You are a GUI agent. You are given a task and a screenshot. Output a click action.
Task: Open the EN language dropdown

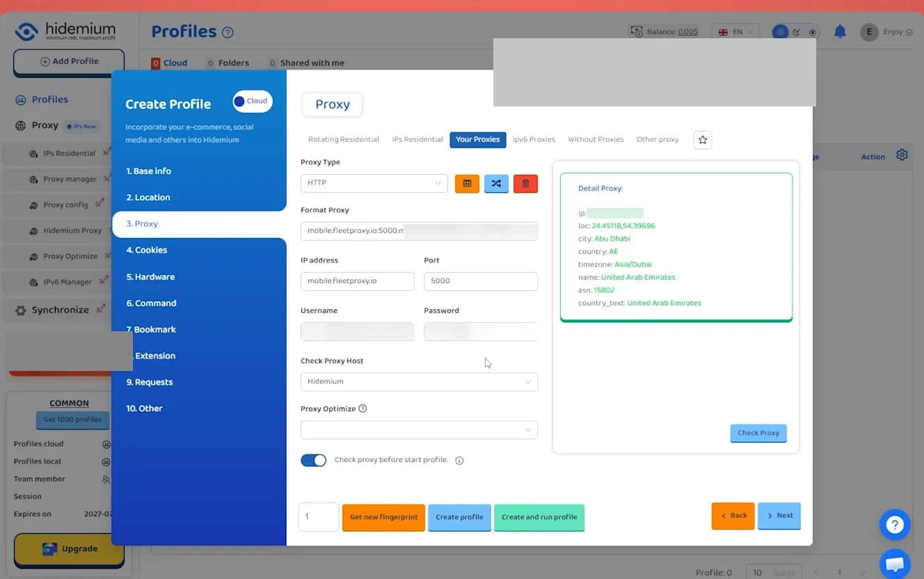click(735, 32)
